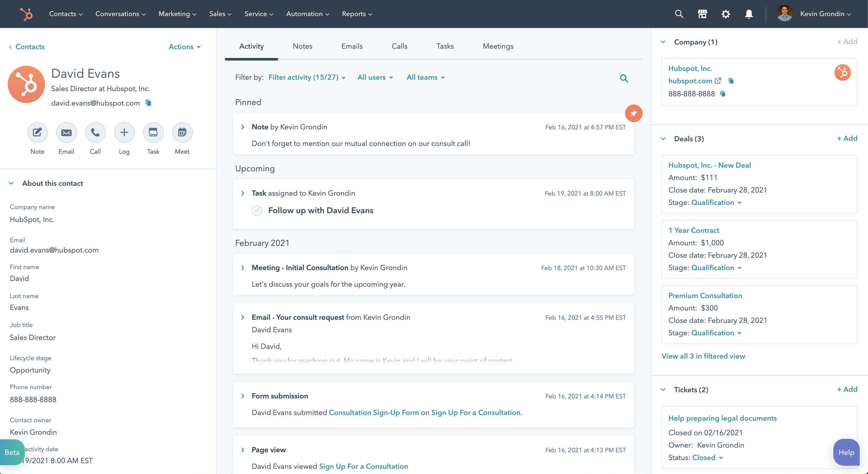Click the David Evans HubSpot avatar
Image resolution: width=868 pixels, height=474 pixels.
click(26, 84)
